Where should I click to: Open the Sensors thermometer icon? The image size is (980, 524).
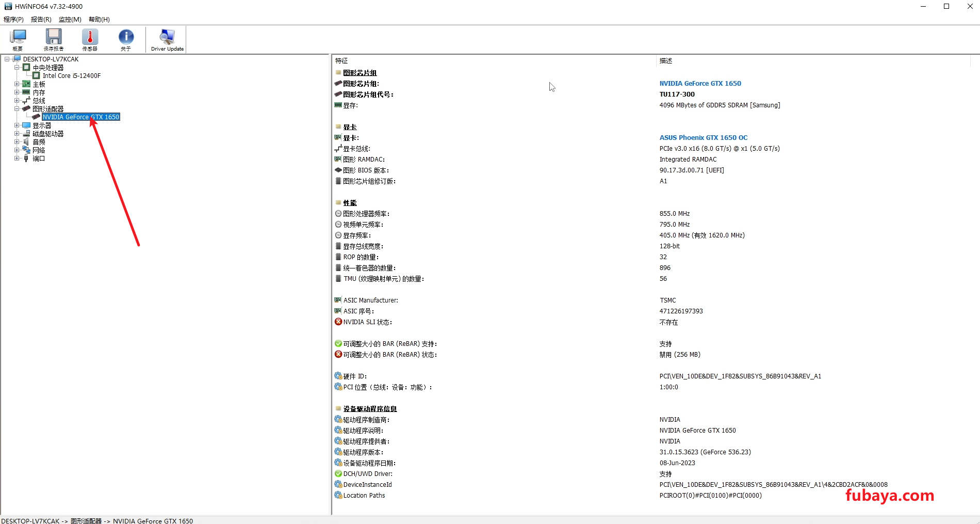click(x=90, y=39)
